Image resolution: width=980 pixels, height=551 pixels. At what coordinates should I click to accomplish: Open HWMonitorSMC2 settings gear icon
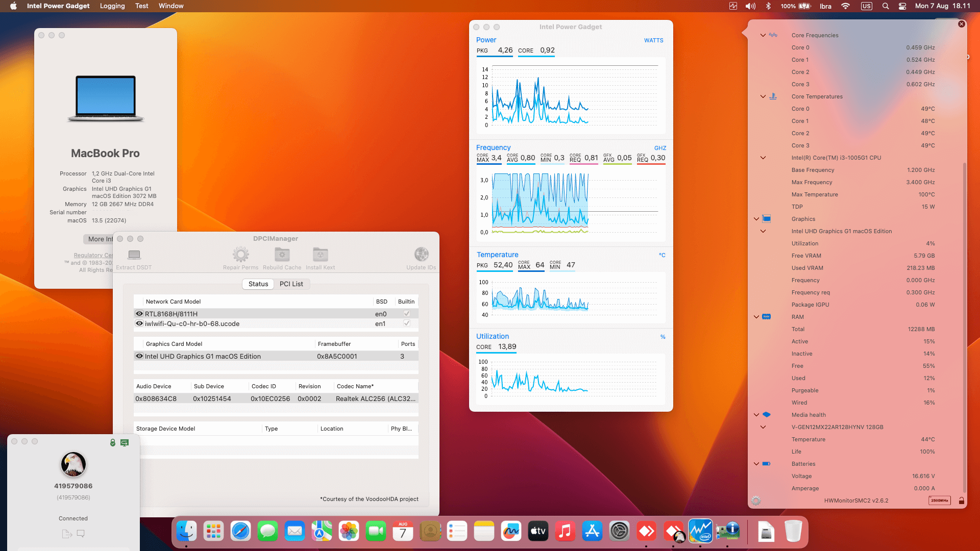click(756, 500)
